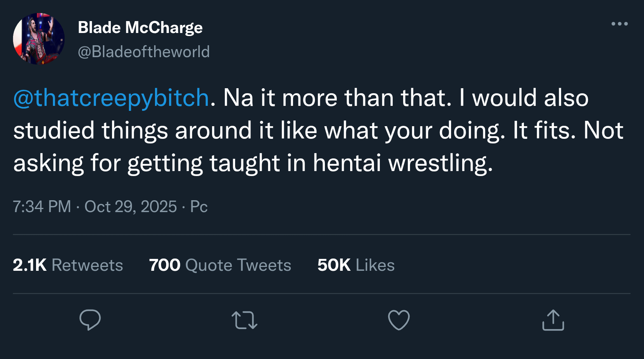Image resolution: width=644 pixels, height=359 pixels.
Task: Click the 700 quote count number
Action: (165, 265)
